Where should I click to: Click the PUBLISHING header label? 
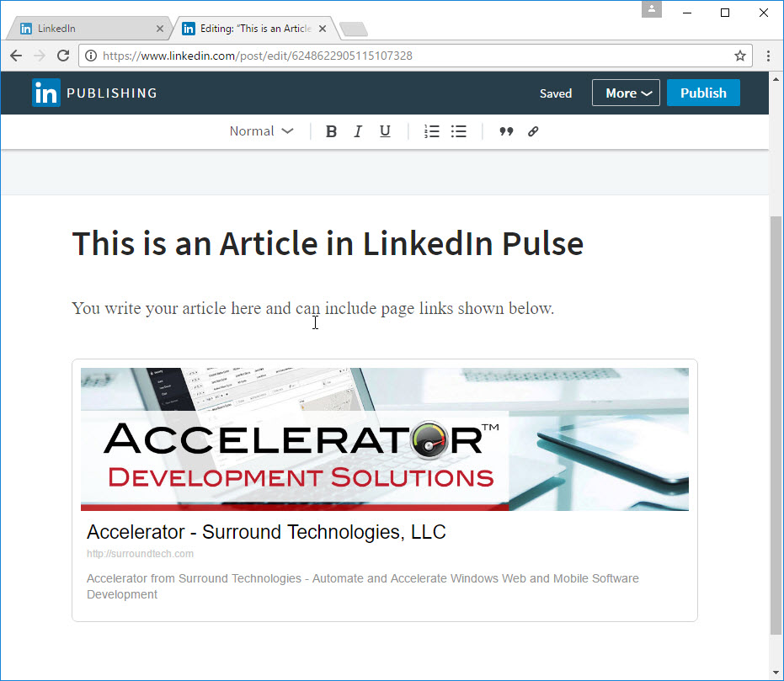[112, 93]
